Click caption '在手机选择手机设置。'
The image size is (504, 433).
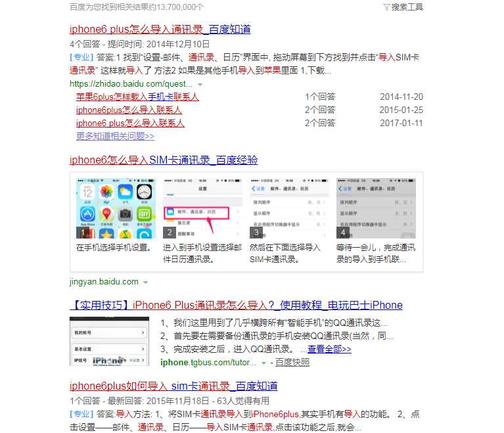114,248
